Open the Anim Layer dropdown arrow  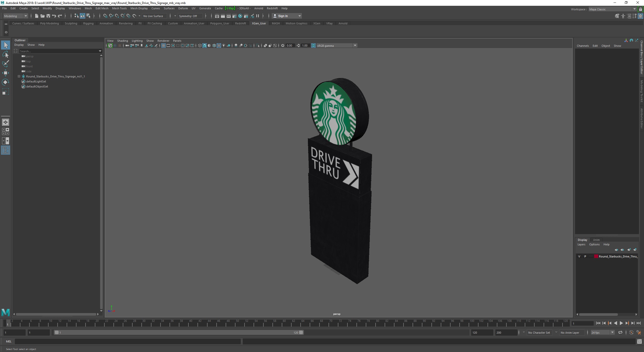(x=556, y=332)
